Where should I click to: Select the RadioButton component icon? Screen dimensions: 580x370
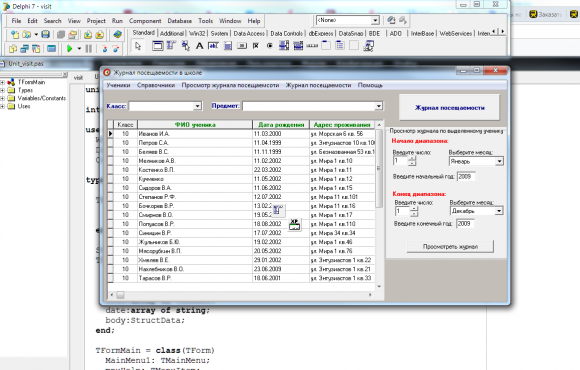tap(270, 46)
